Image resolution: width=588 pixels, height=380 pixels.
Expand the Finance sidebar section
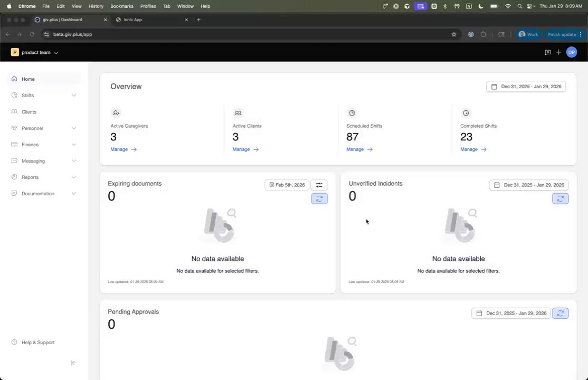(x=74, y=145)
